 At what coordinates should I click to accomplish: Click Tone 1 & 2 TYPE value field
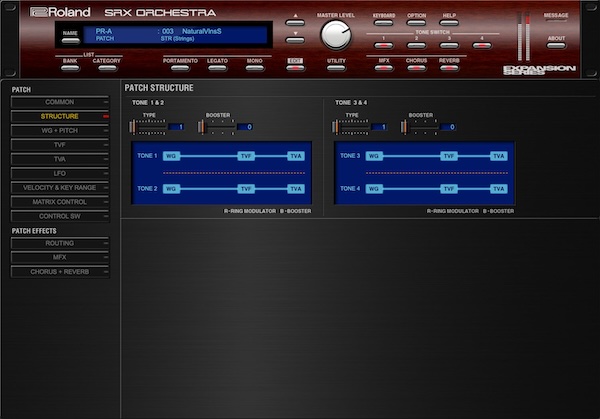[x=176, y=127]
